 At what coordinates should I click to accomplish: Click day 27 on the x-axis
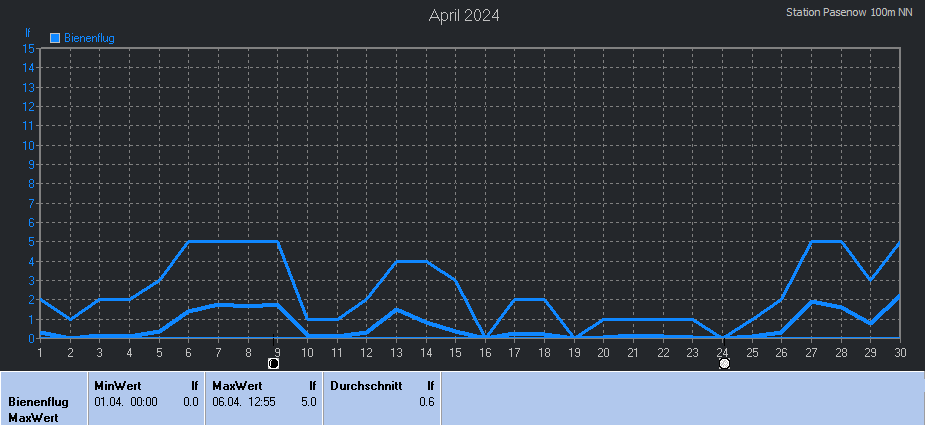811,353
